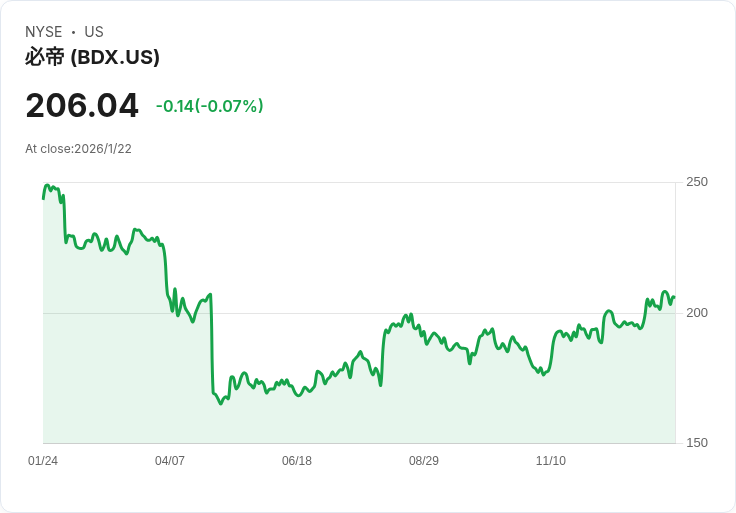
Task: Click the US market label
Action: point(94,32)
